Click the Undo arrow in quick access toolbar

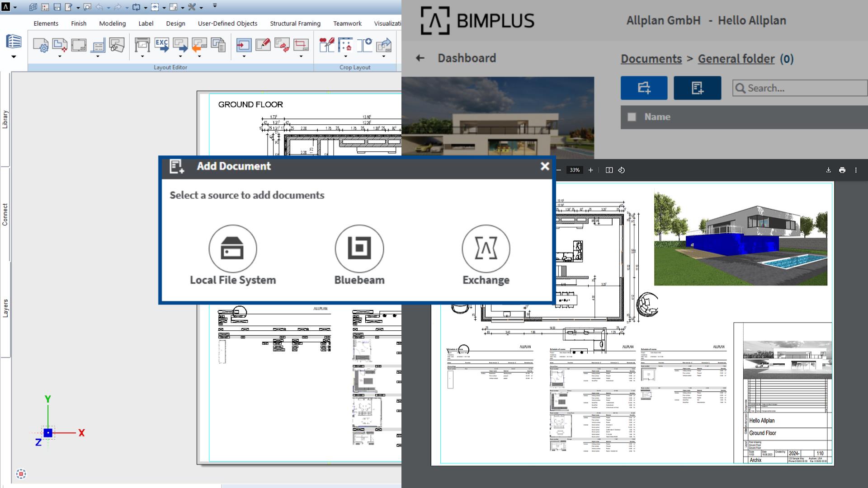[x=99, y=7]
